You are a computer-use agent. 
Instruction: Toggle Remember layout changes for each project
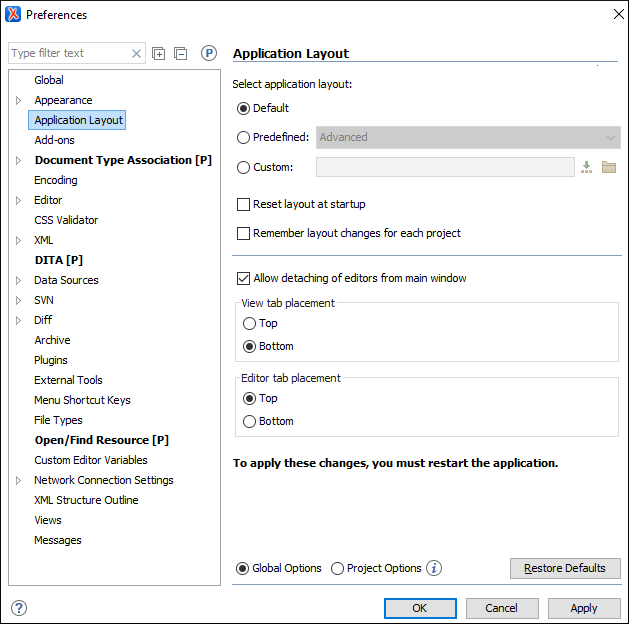[243, 233]
